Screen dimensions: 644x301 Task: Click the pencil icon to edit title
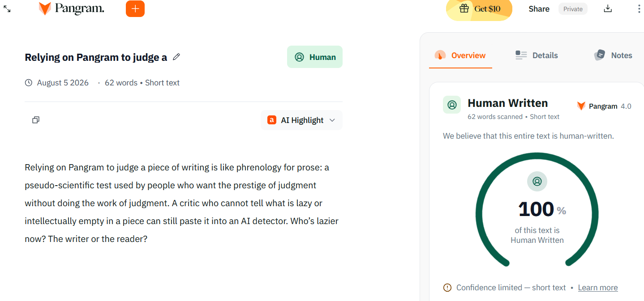pyautogui.click(x=176, y=57)
